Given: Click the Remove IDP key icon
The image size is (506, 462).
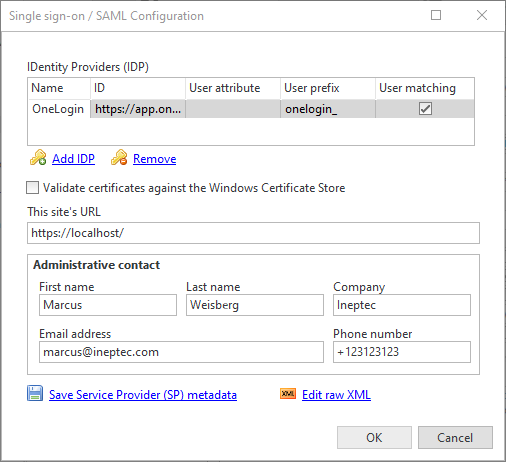Looking at the screenshot, I should (x=119, y=157).
